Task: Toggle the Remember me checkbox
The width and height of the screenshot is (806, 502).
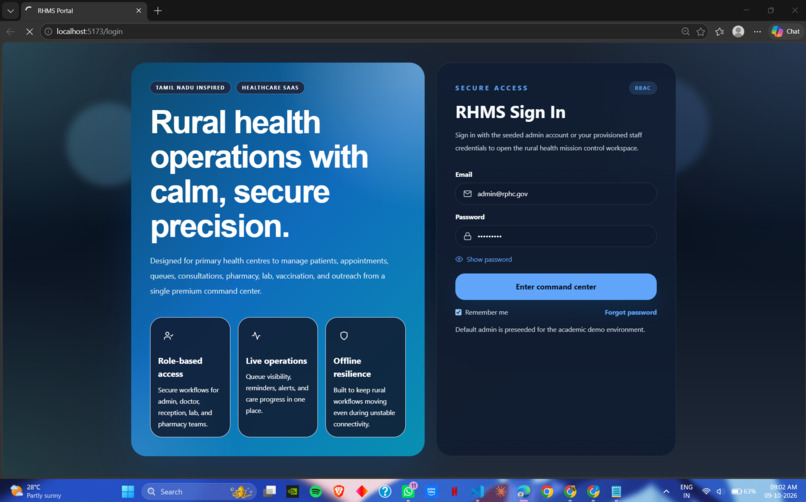Action: point(459,312)
